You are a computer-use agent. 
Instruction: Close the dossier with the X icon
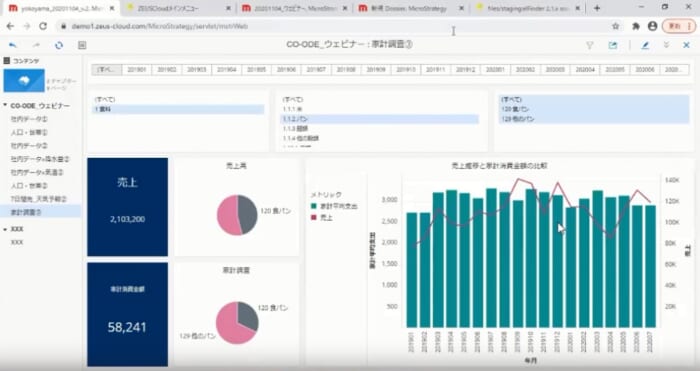[x=687, y=45]
